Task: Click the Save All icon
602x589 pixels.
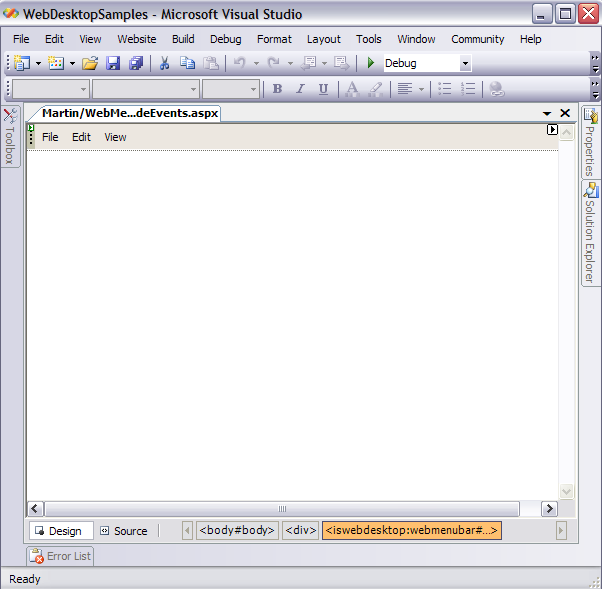Action: [x=135, y=63]
